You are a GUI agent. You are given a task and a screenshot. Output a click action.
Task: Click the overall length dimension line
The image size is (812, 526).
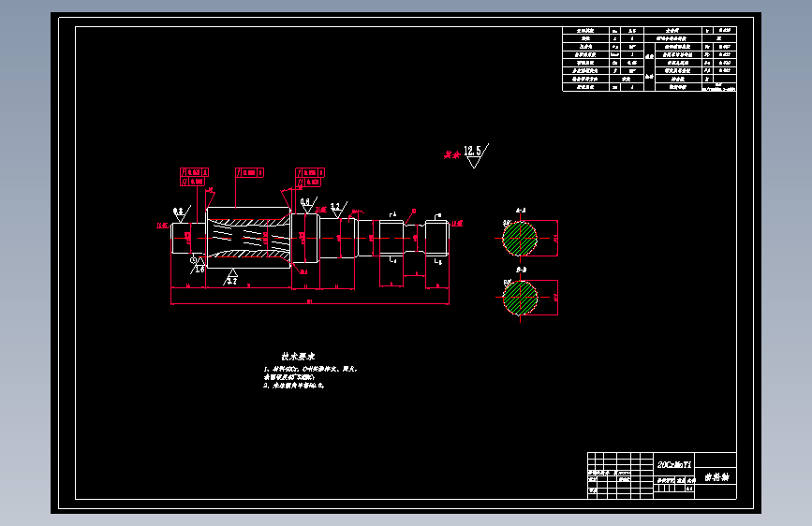310,303
